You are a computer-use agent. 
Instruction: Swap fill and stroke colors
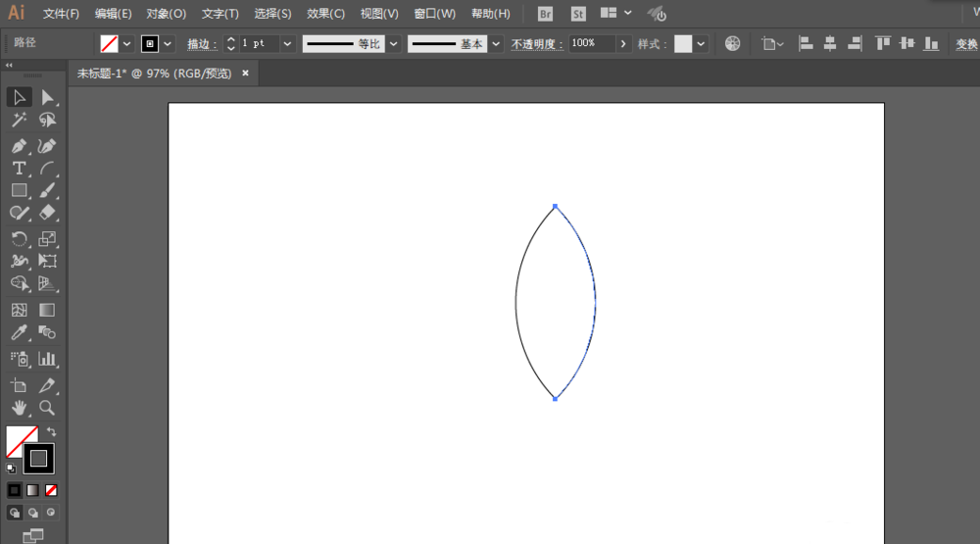[52, 431]
